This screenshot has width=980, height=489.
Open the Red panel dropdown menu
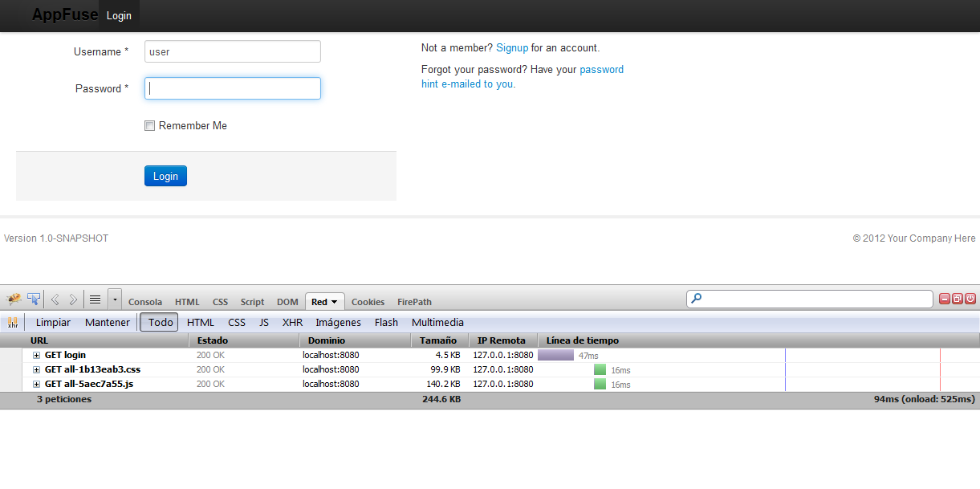click(x=324, y=301)
